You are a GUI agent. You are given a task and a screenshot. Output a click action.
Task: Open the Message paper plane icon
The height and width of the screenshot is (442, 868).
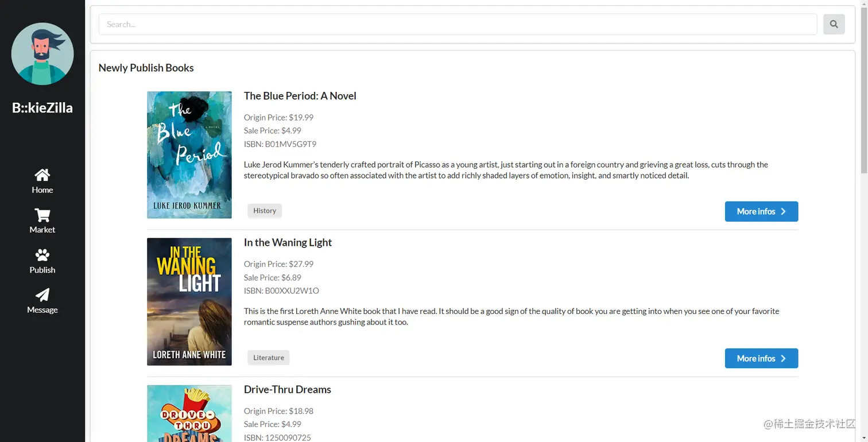42,294
